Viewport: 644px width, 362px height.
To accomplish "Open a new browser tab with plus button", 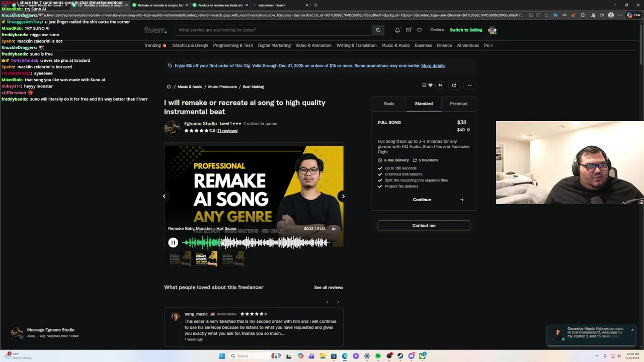I will pos(316,5).
